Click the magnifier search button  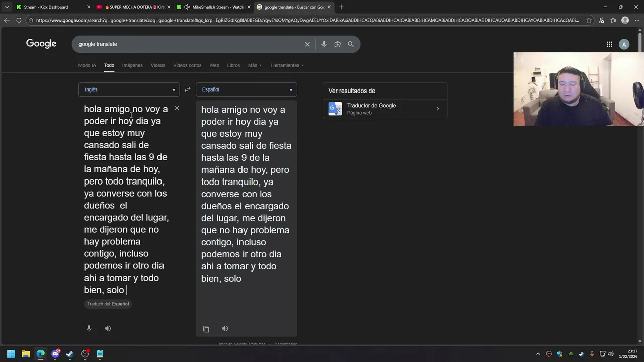coord(351,44)
